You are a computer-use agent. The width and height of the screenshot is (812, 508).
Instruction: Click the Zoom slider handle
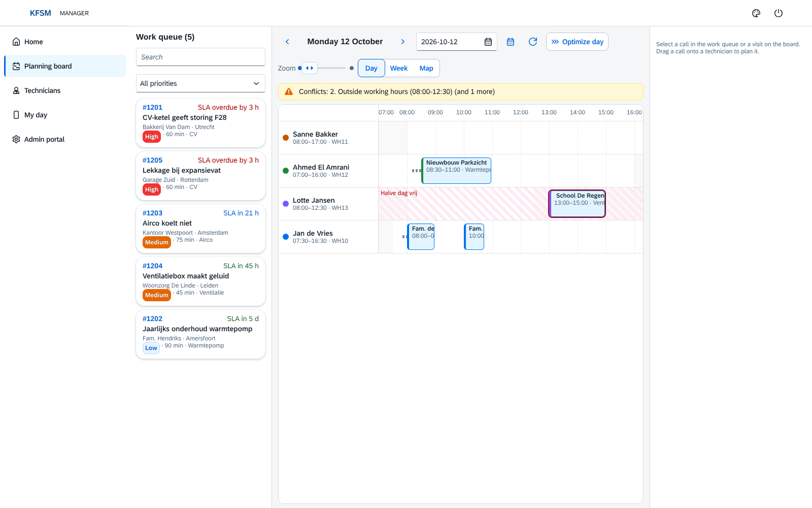(x=310, y=68)
